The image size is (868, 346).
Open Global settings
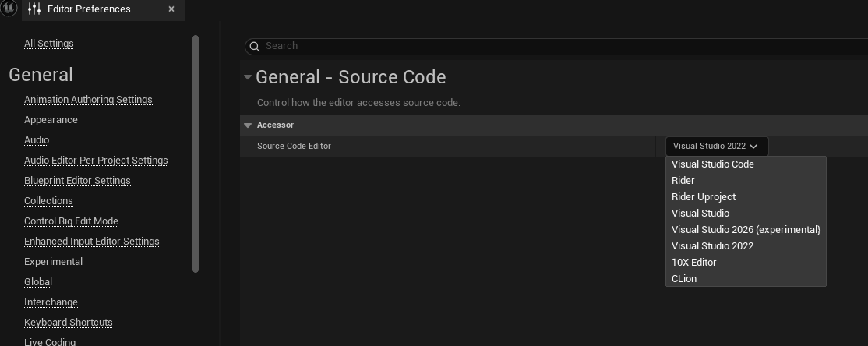pyautogui.click(x=38, y=282)
